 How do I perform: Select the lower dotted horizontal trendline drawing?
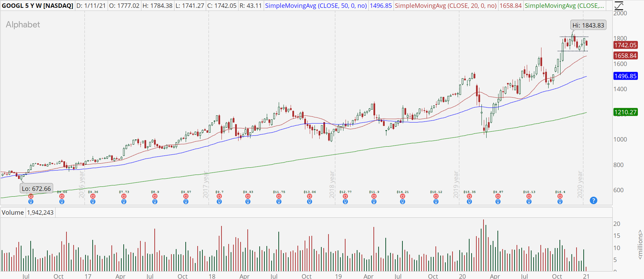coord(573,51)
